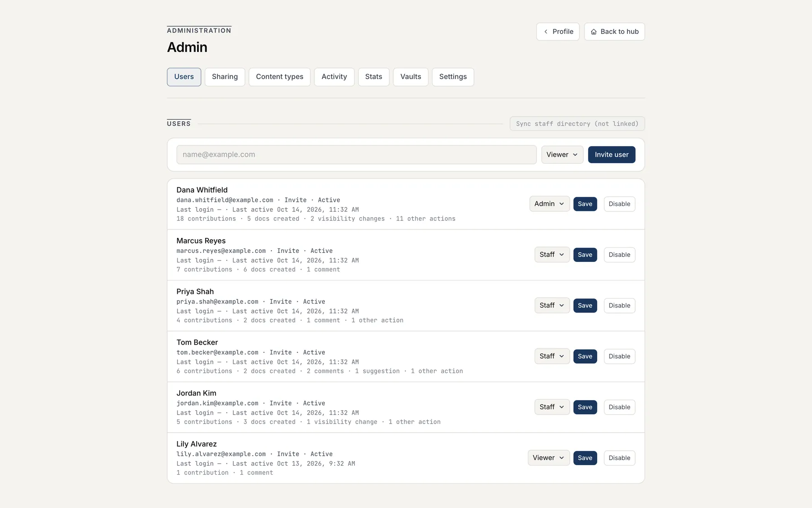Disable Dana Whitfield's account
Image resolution: width=812 pixels, height=508 pixels.
tap(619, 204)
